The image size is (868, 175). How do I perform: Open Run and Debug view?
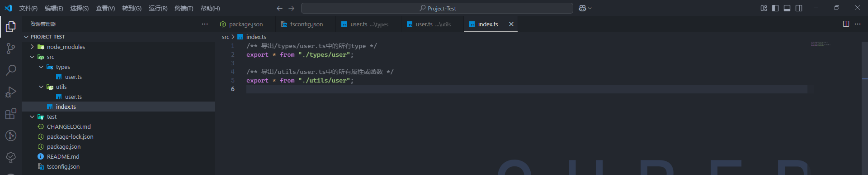(11, 92)
